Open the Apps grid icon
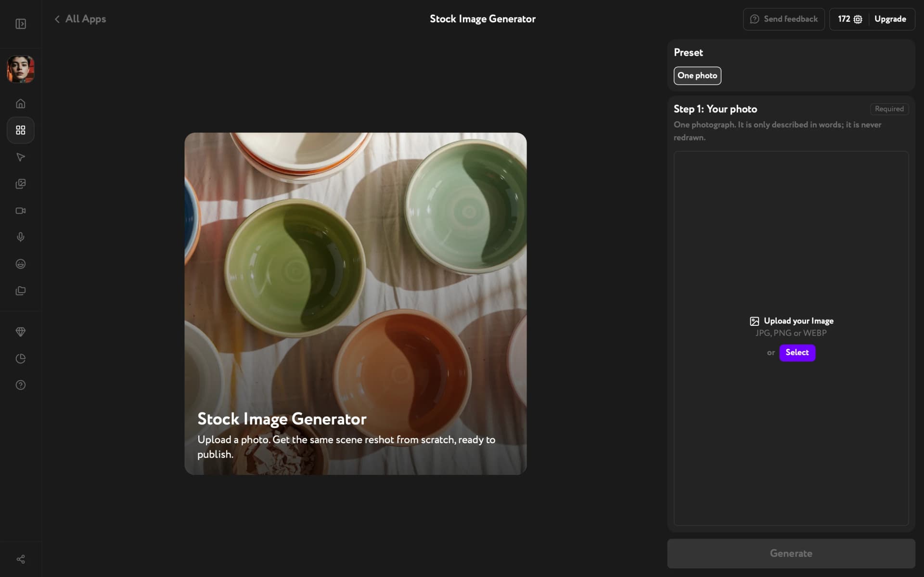Screen dimensions: 924x577 21,130
